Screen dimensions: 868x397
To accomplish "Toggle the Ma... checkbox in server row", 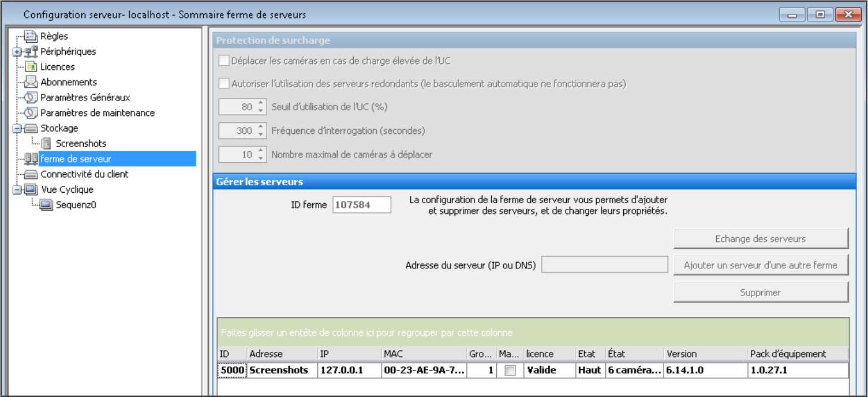I will [510, 370].
